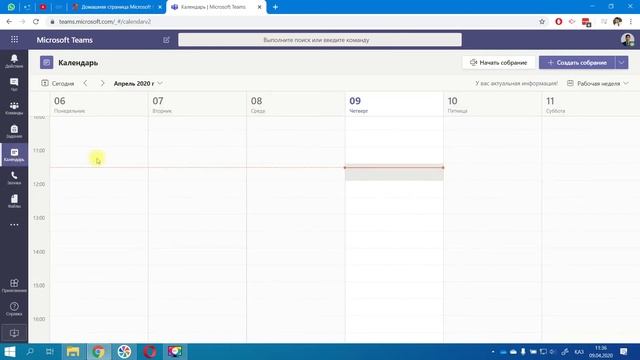Click Сегодня (Today) button
Screen dimensions: 640x360
58,83
